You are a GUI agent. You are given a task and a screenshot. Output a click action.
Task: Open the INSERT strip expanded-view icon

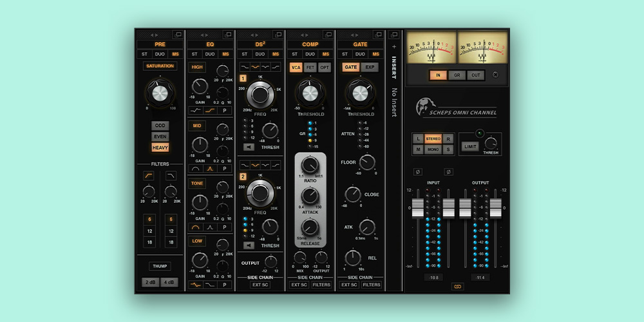[394, 35]
